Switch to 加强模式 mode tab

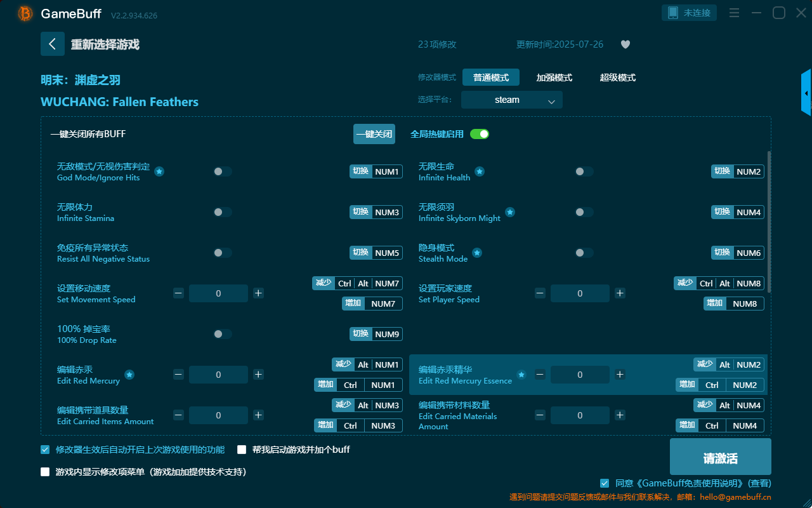[x=554, y=77]
